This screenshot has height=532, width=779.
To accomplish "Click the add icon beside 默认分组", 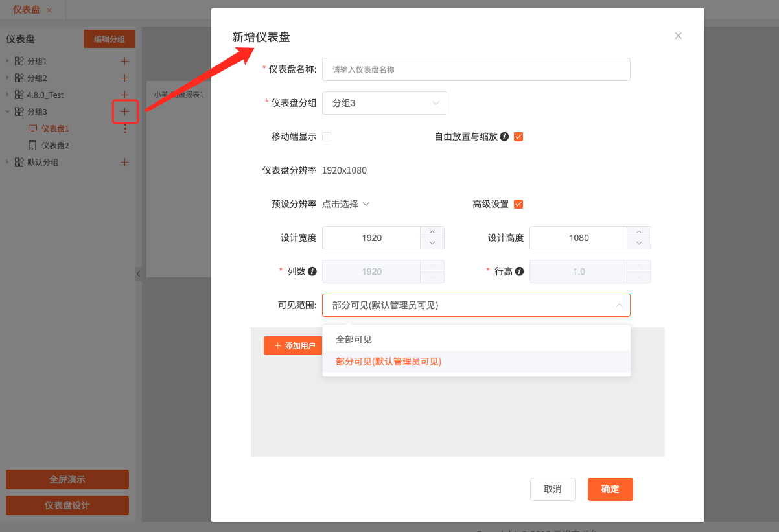I will tap(125, 162).
